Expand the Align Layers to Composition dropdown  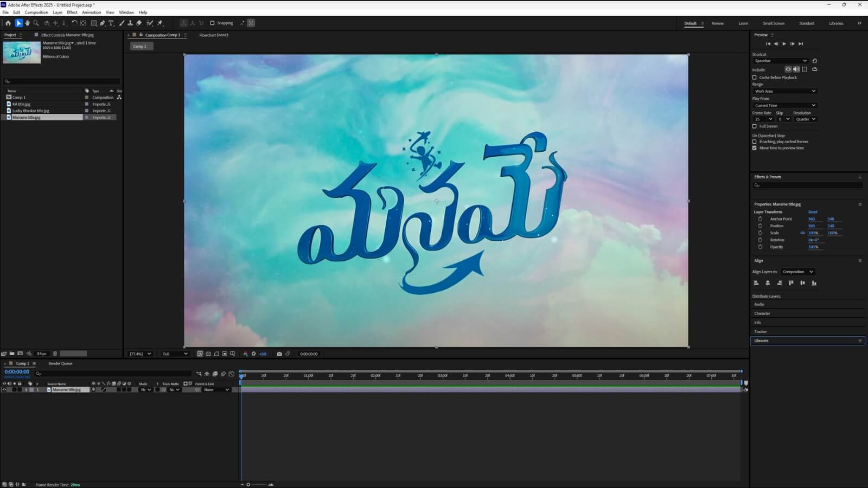pos(797,272)
